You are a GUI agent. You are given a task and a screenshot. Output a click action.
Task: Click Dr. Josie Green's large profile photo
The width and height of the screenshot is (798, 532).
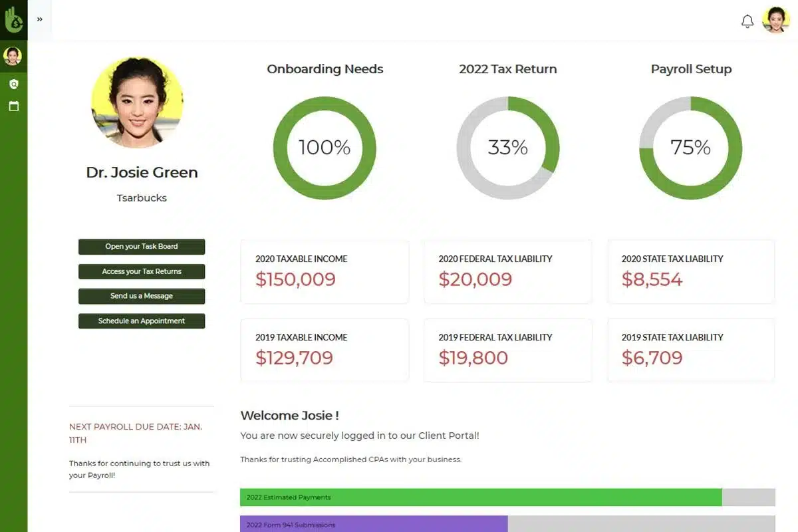pos(137,102)
